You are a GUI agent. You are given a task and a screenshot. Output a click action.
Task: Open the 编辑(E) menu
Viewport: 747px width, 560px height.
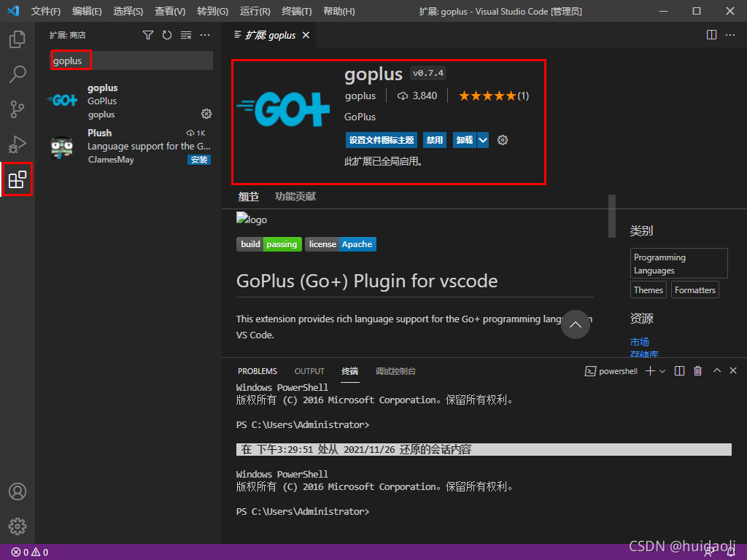[x=88, y=11]
